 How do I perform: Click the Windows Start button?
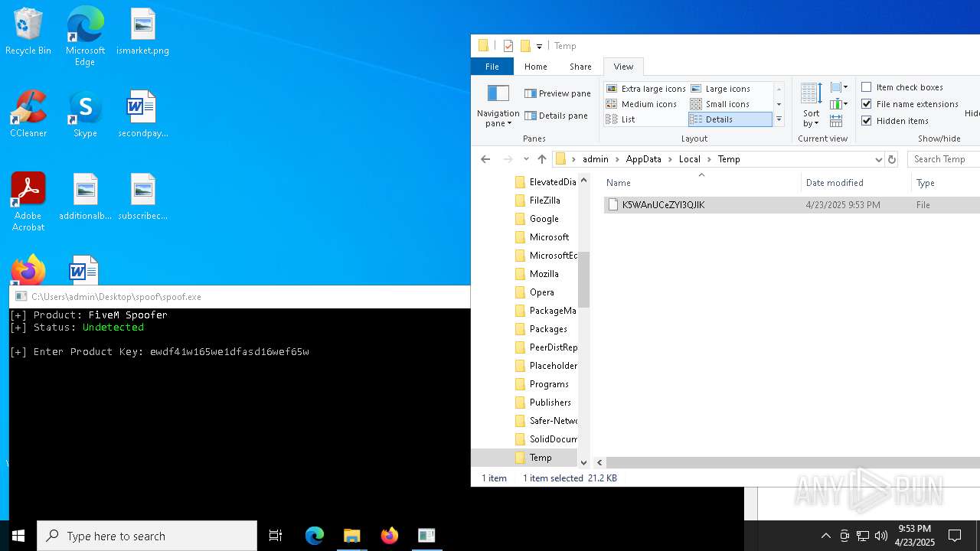point(18,536)
